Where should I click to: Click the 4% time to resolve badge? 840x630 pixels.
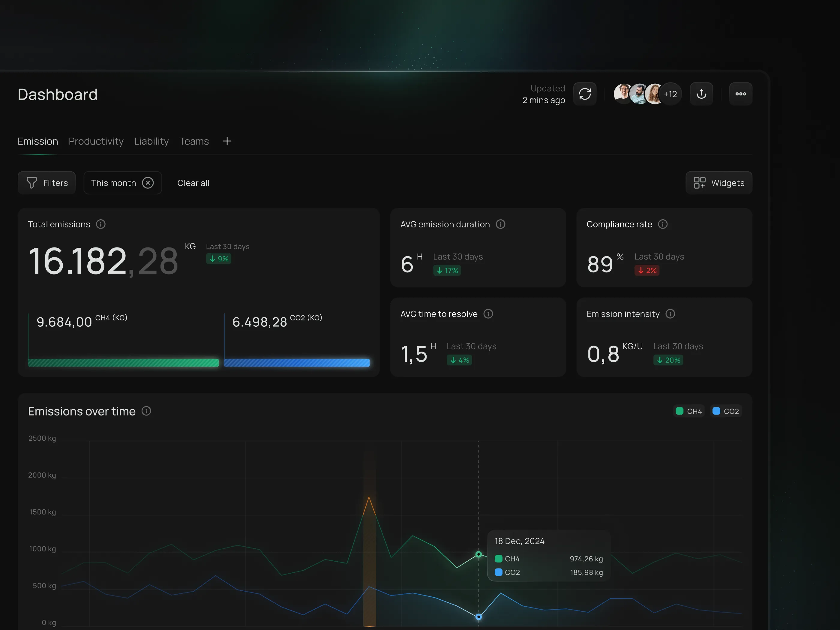(460, 360)
